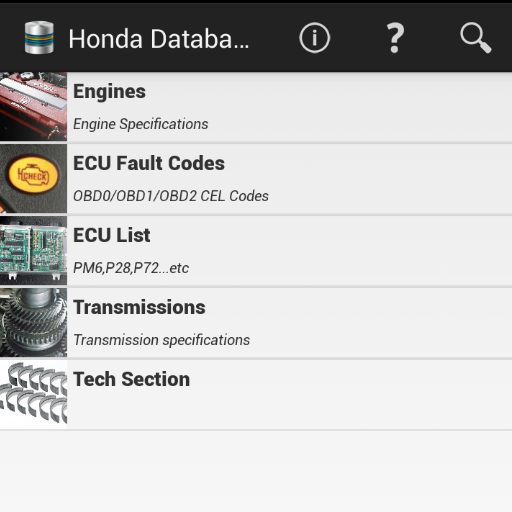
Task: Tap the Transmission specifications subtitle
Action: point(162,340)
